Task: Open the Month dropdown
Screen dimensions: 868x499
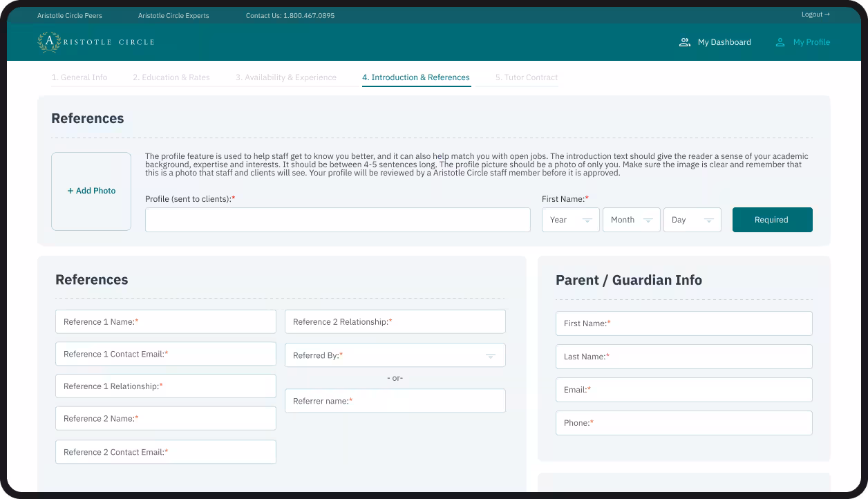Action: pyautogui.click(x=632, y=220)
